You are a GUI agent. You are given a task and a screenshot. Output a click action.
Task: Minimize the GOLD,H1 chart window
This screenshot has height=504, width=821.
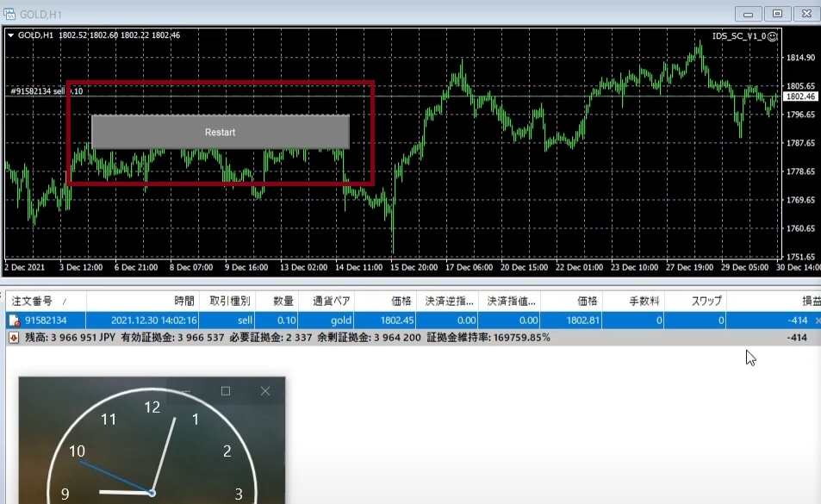tap(749, 14)
